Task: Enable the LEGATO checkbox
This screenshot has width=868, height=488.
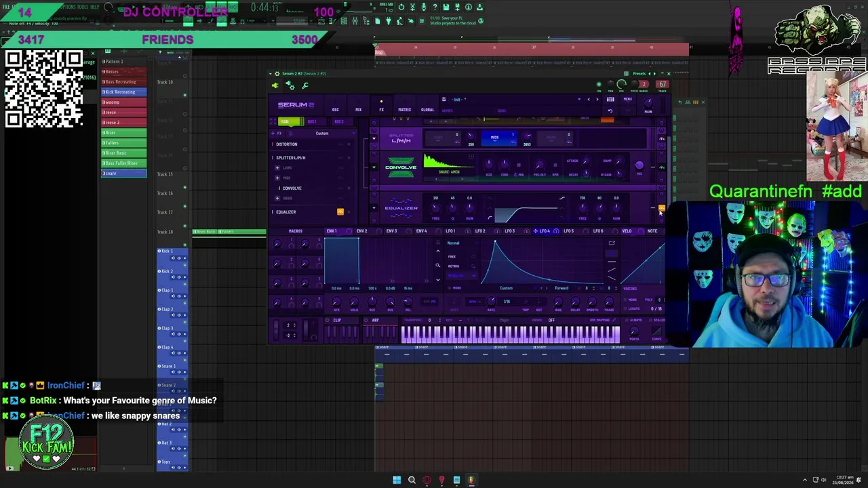Action: (x=627, y=309)
